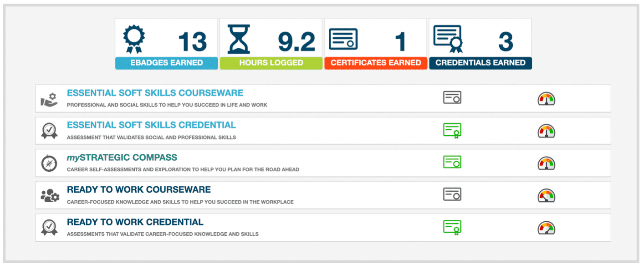
Task: Open the Essential Soft Skills Credential title
Action: click(151, 125)
